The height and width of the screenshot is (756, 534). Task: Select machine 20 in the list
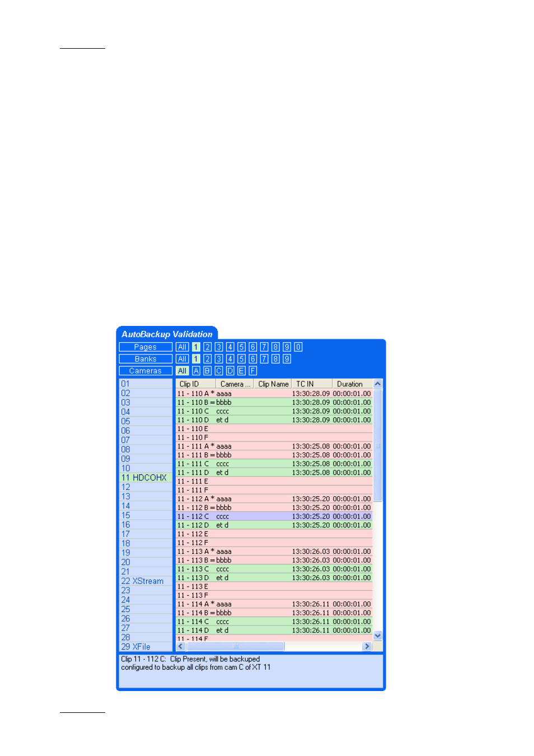click(x=146, y=562)
